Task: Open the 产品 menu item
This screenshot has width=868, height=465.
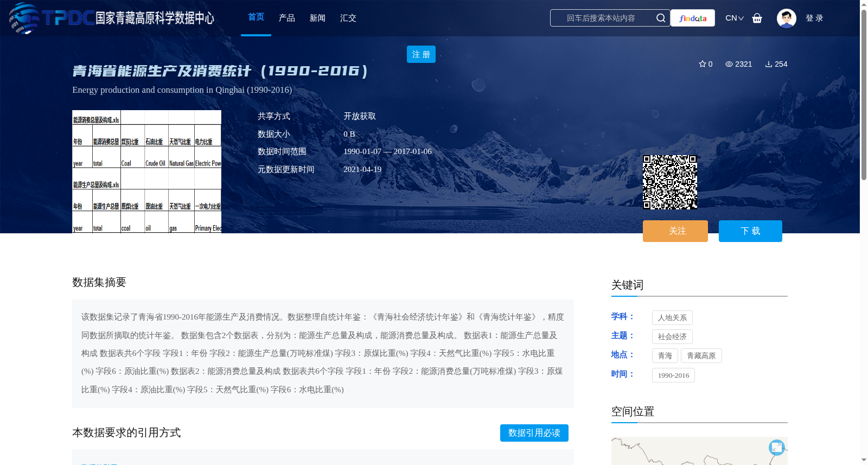Action: tap(287, 18)
